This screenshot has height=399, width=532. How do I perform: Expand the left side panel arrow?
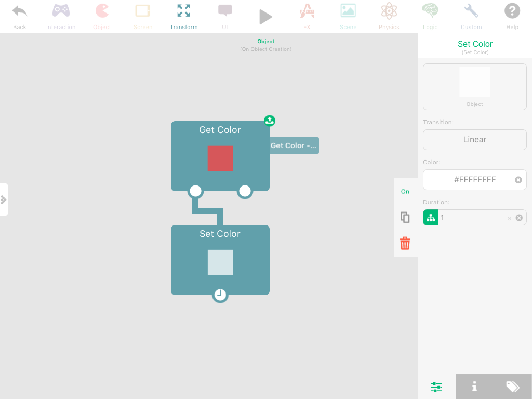click(x=4, y=199)
